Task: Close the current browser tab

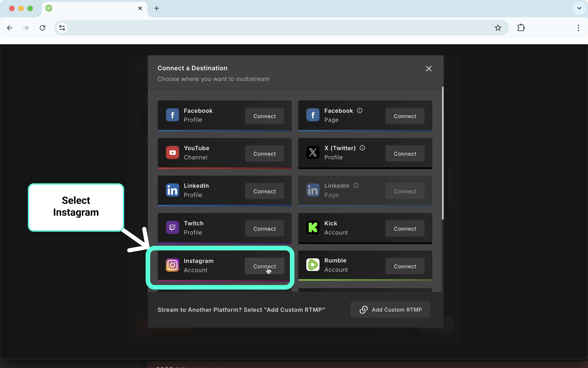Action: [x=140, y=8]
